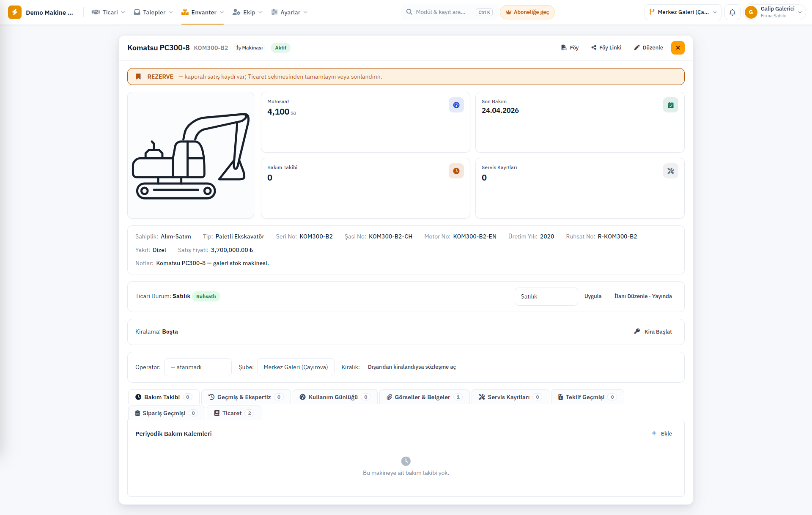Viewport: 812px width, 515px height.
Task: Open İlanı Düzenle · Yayında link
Action: (643, 296)
